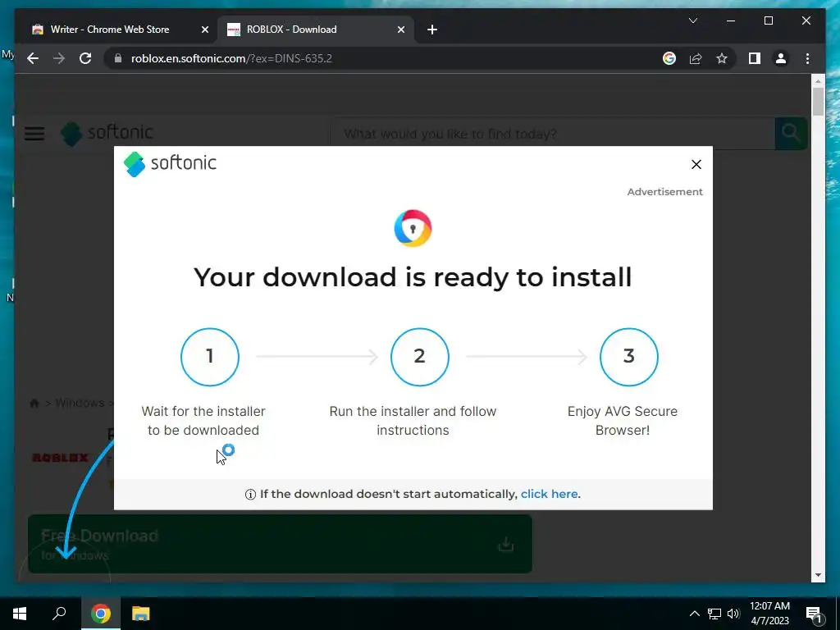Close the Softonic download popup
840x630 pixels.
pyautogui.click(x=696, y=164)
